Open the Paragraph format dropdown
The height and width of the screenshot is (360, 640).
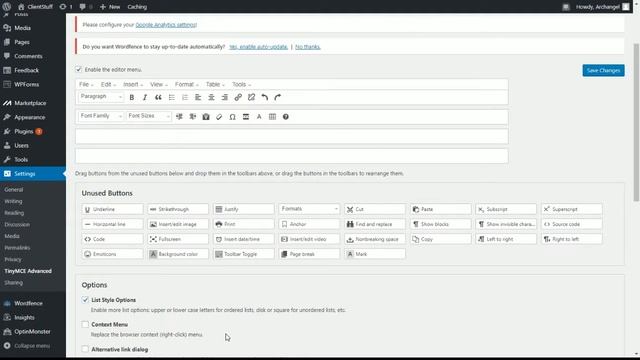100,97
